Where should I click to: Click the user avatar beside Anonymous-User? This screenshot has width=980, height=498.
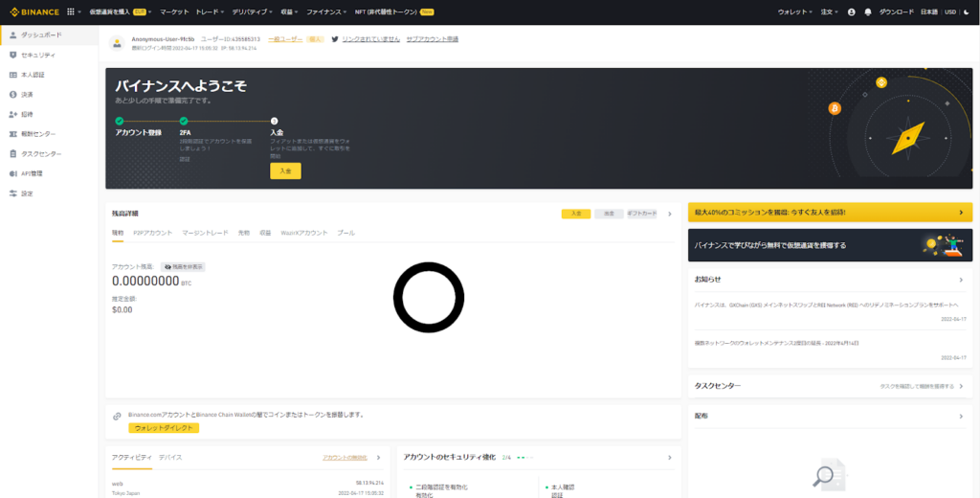(117, 43)
